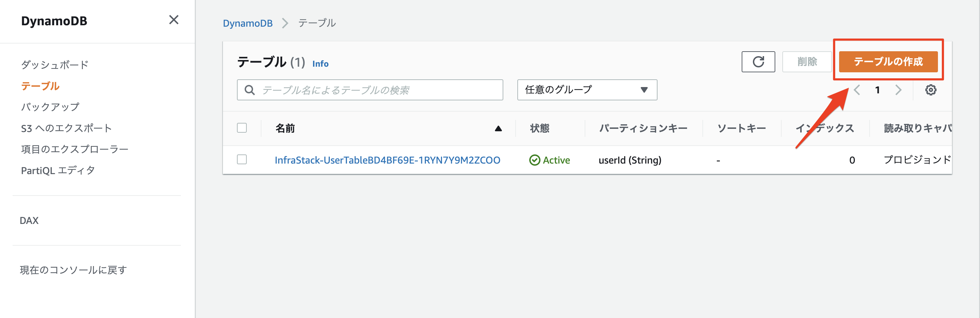Open ダッシュボード in sidebar

tap(55, 65)
